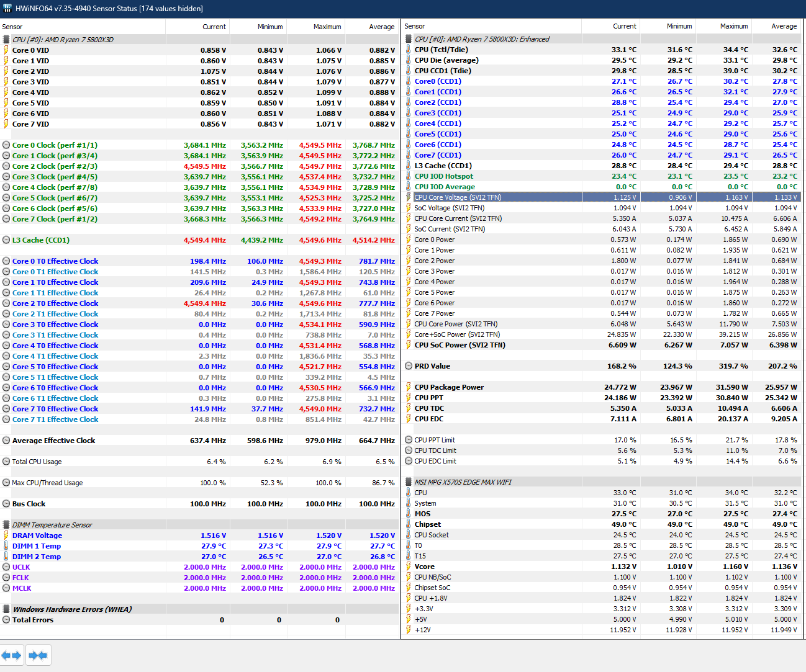Viewport: 806px width, 672px height.
Task: Select the MOS temperature row
Action: (602, 514)
